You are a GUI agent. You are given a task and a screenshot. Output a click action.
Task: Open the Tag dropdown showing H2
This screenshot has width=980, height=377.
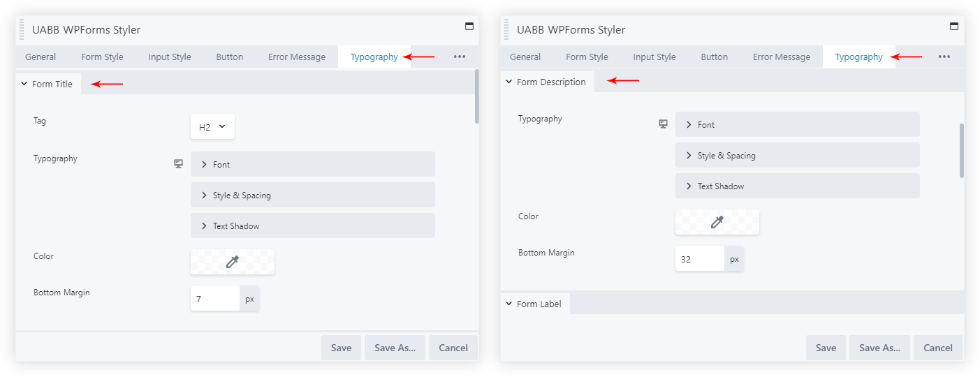[x=212, y=127]
